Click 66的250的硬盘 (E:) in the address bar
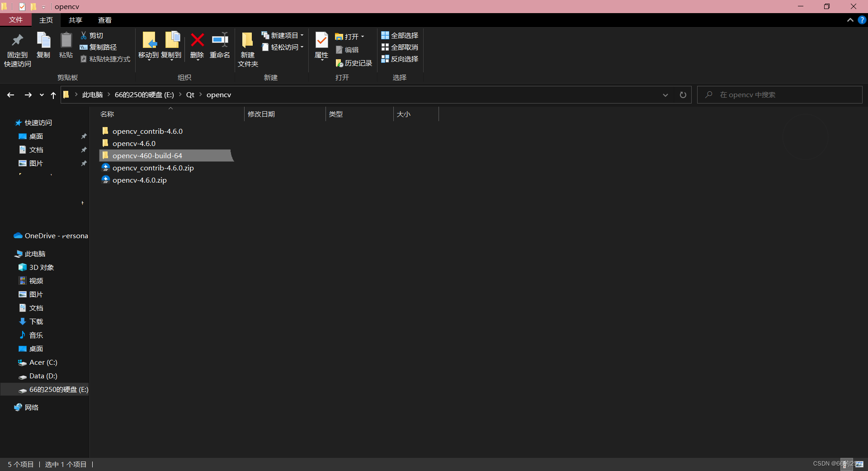 click(144, 94)
